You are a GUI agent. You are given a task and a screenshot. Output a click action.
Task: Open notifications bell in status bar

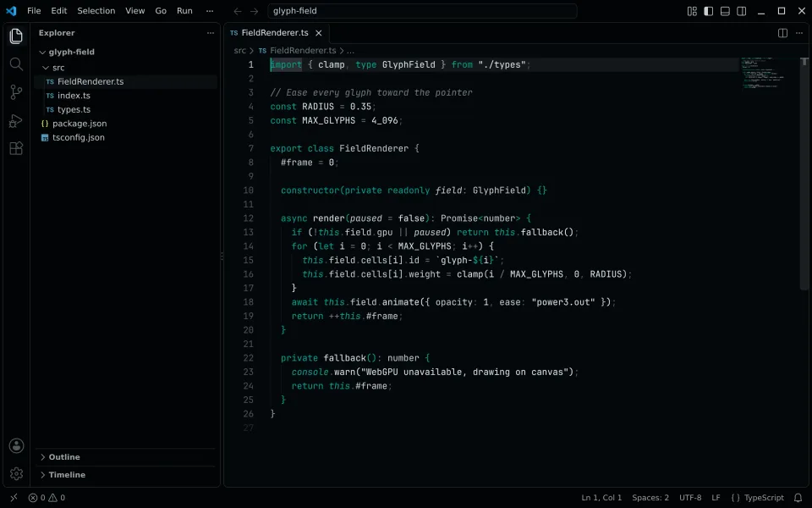(798, 498)
